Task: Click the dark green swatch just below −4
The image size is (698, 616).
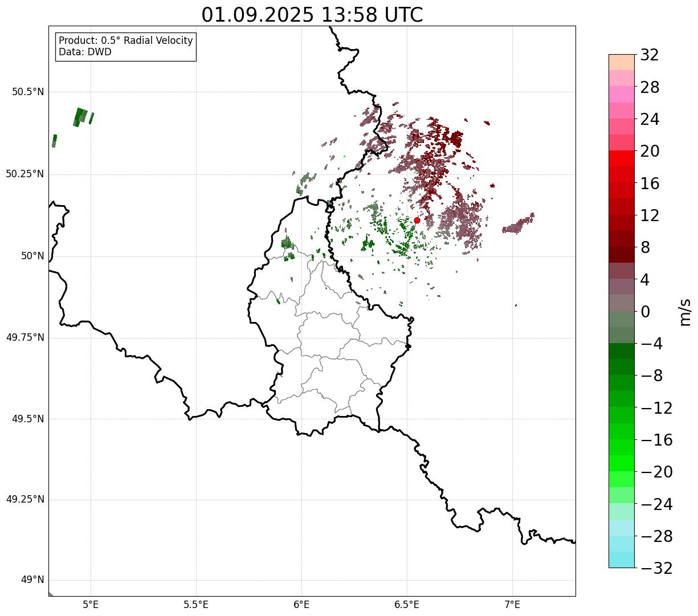Action: coord(621,351)
